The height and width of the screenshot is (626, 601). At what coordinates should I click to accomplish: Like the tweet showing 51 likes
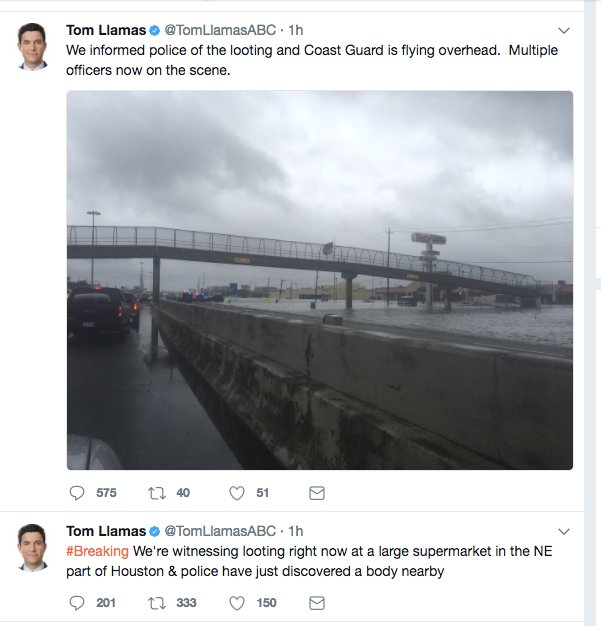[x=237, y=493]
